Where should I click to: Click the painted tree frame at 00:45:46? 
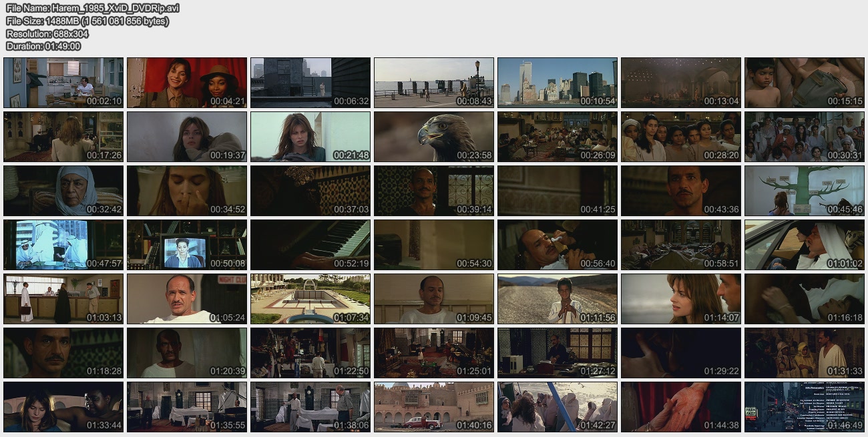tap(805, 191)
